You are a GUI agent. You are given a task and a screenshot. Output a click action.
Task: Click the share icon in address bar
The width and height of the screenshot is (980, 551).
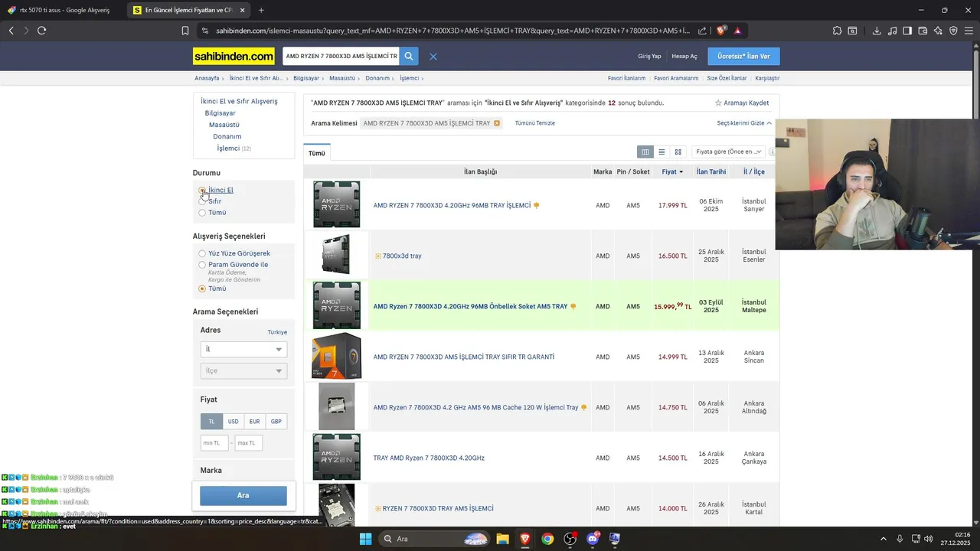coord(702,31)
